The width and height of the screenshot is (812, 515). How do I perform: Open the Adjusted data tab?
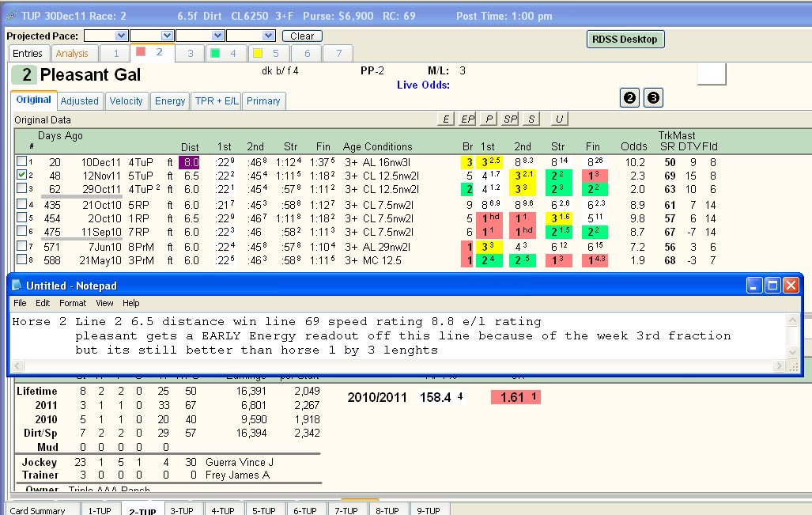(x=79, y=101)
